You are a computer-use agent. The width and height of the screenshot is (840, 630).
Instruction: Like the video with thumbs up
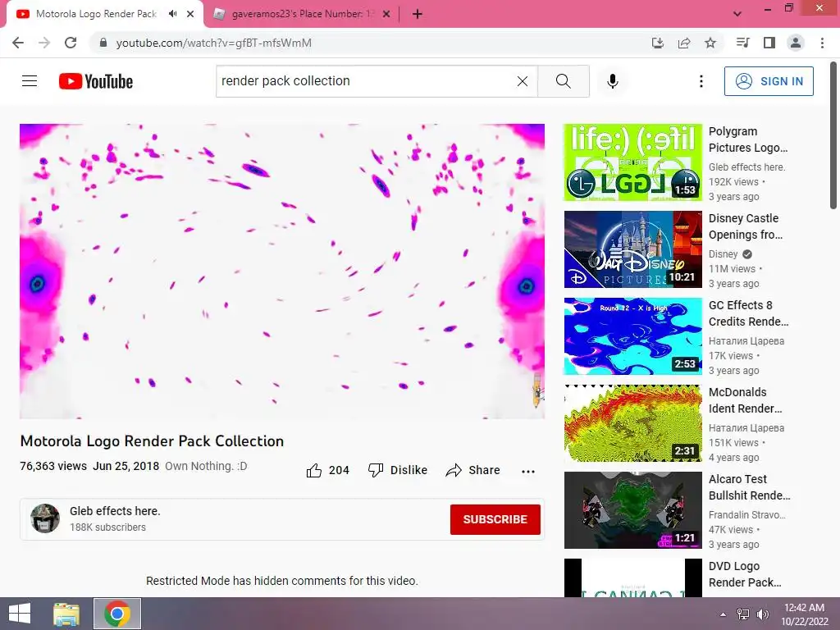[x=327, y=470]
